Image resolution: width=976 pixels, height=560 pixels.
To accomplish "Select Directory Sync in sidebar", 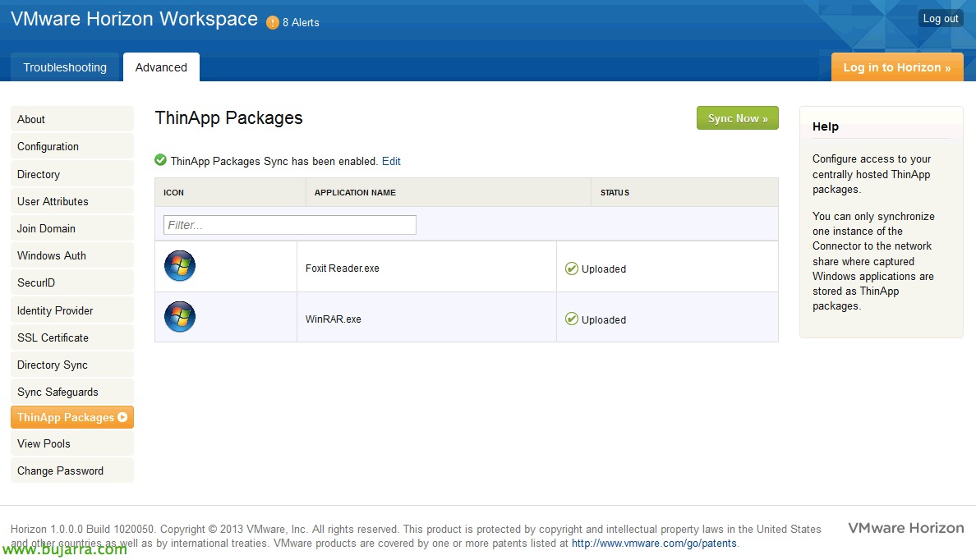I will (x=72, y=365).
